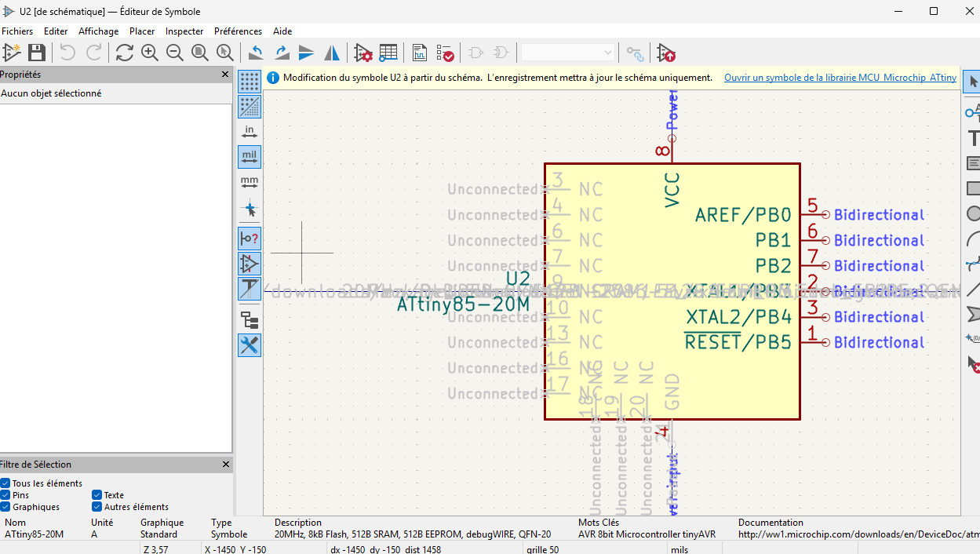
Task: Open the Inspecter menu
Action: coord(184,31)
